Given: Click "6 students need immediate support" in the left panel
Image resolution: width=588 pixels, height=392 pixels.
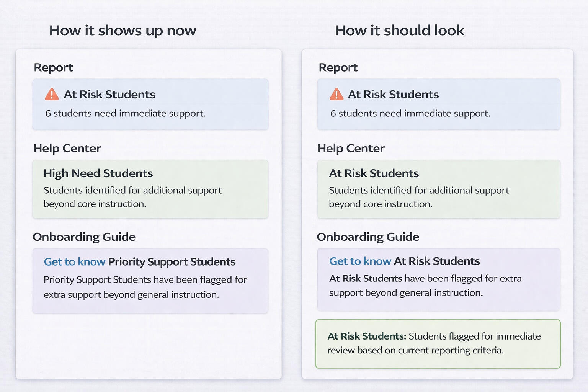Looking at the screenshot, I should 125,114.
